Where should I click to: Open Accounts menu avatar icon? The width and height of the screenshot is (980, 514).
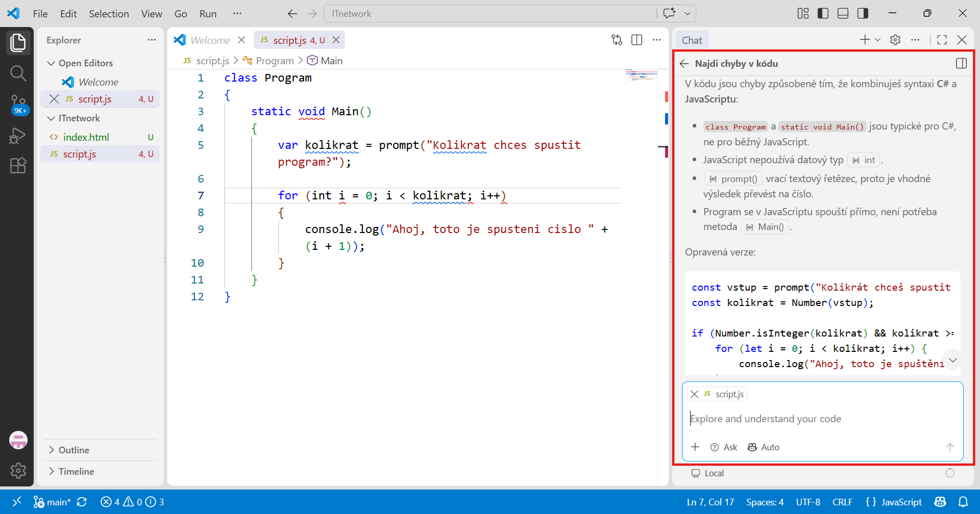[x=18, y=440]
